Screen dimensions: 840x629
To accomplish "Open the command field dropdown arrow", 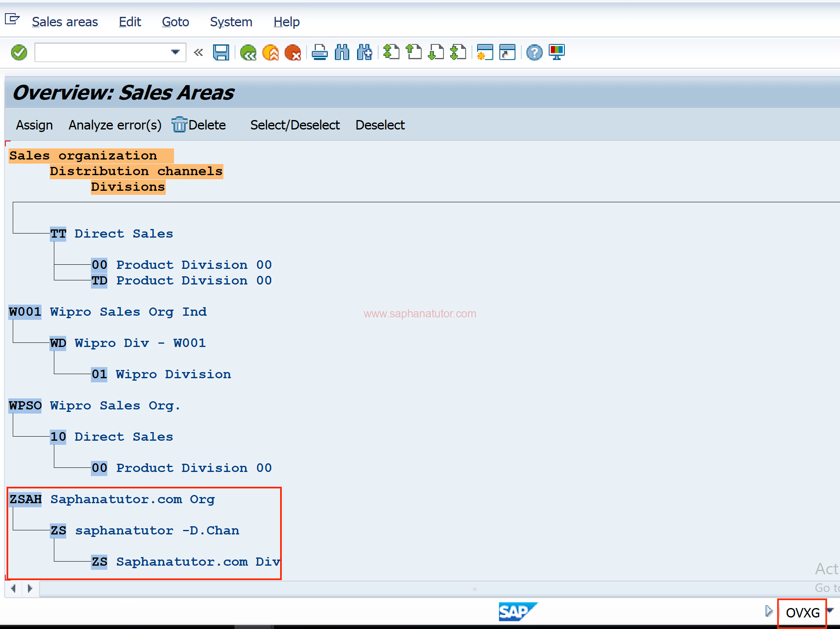I will pyautogui.click(x=175, y=52).
